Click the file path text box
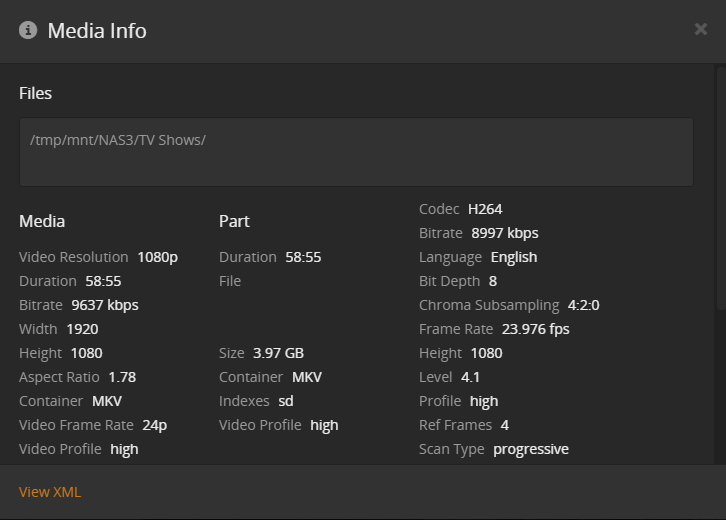The width and height of the screenshot is (726, 520). coord(356,152)
